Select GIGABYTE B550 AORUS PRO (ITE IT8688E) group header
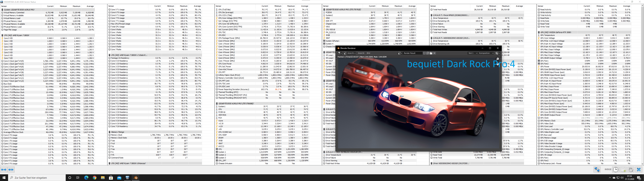This screenshot has width=644, height=181. click(x=262, y=104)
